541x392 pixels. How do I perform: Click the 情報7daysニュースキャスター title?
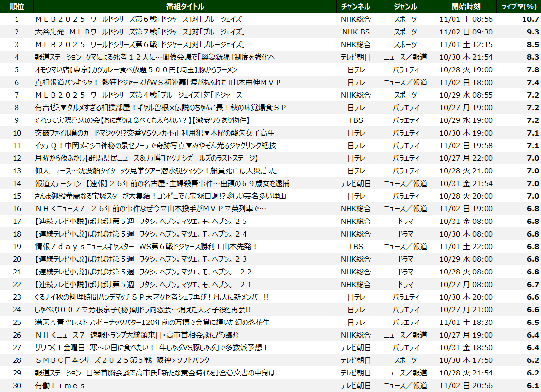[x=146, y=247]
